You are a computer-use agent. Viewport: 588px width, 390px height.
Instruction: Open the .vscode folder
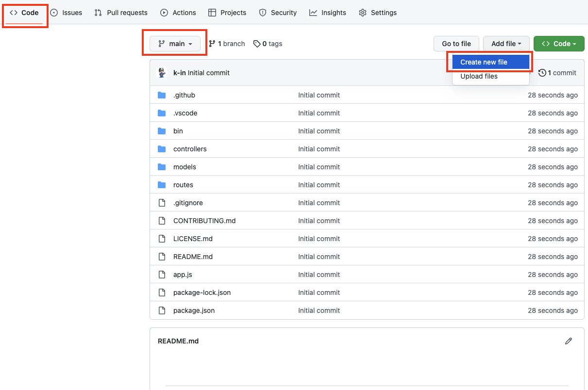185,113
